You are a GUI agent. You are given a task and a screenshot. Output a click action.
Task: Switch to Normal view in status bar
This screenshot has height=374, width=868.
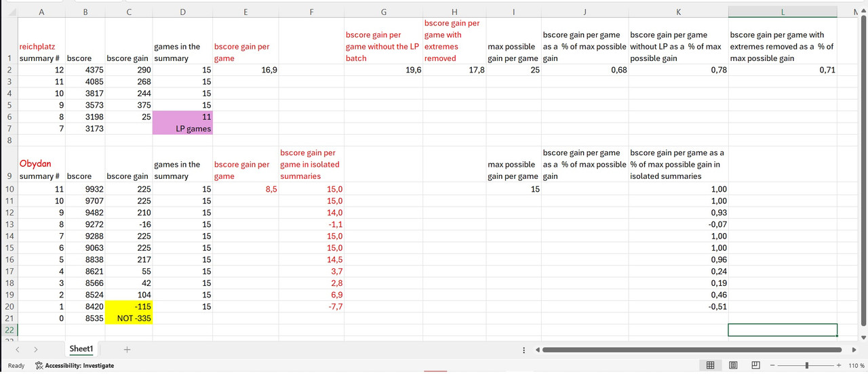710,365
